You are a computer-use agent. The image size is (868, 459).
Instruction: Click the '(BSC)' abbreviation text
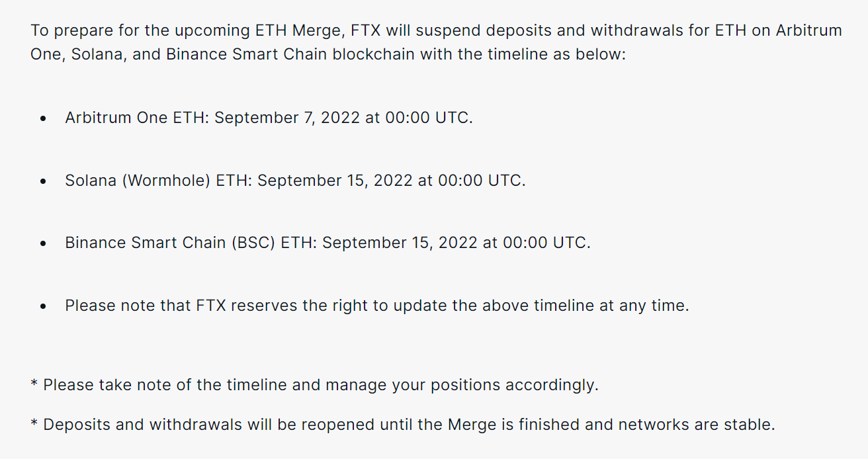click(x=253, y=243)
